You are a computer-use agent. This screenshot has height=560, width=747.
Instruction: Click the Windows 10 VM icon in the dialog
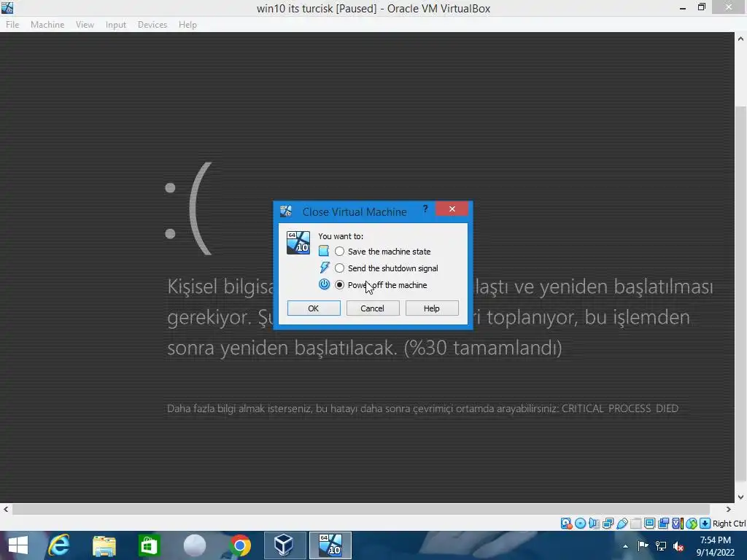coord(298,243)
